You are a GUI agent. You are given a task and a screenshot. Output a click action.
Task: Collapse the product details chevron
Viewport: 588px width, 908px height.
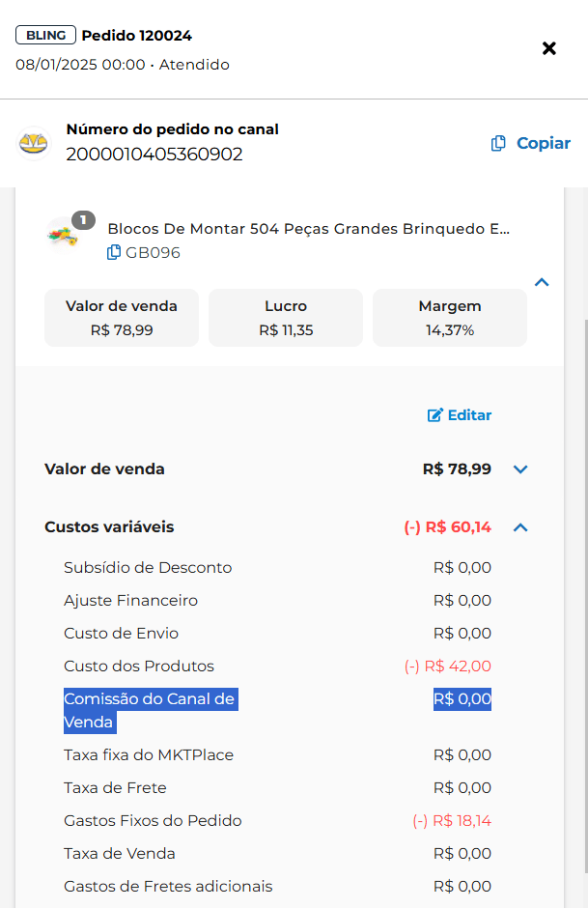click(542, 282)
